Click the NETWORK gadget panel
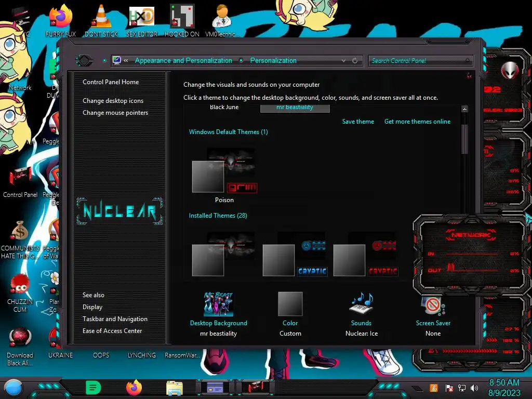Image resolution: width=532 pixels, height=399 pixels. [x=472, y=255]
